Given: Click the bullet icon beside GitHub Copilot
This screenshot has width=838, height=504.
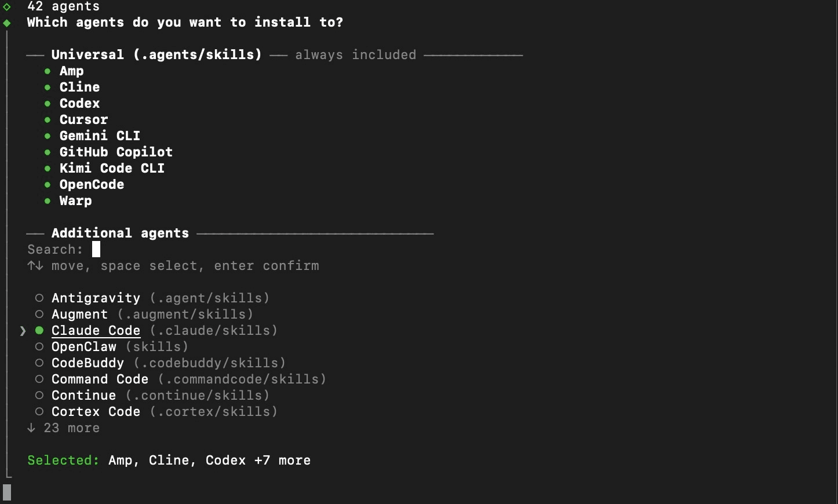Looking at the screenshot, I should pos(48,152).
